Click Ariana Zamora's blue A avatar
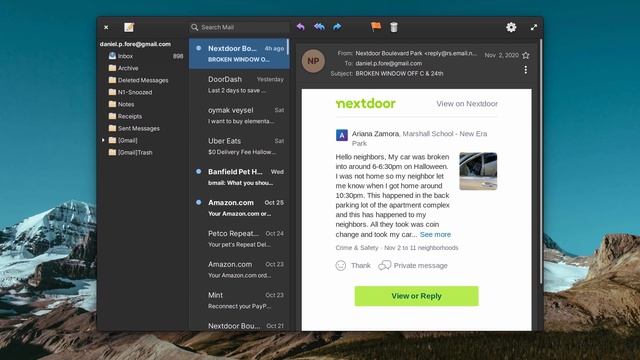Viewport: 640px width, 360px height. (x=342, y=135)
